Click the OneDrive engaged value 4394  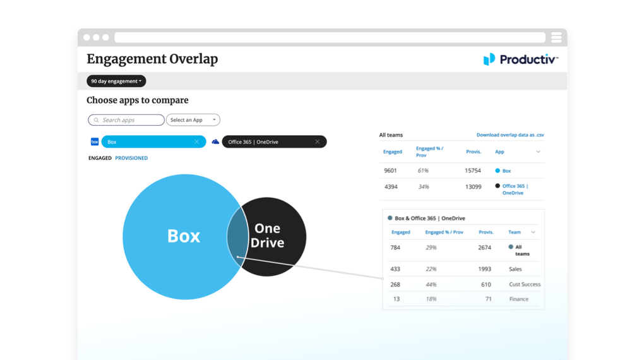click(x=391, y=186)
